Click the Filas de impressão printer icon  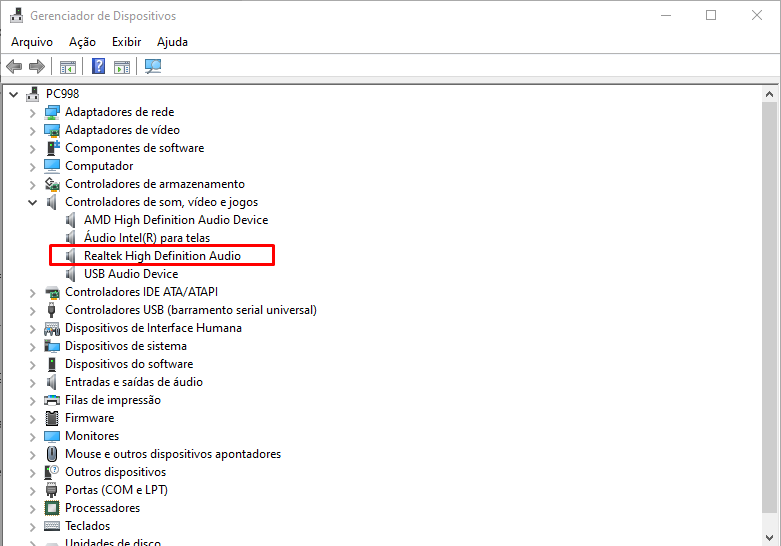52,400
